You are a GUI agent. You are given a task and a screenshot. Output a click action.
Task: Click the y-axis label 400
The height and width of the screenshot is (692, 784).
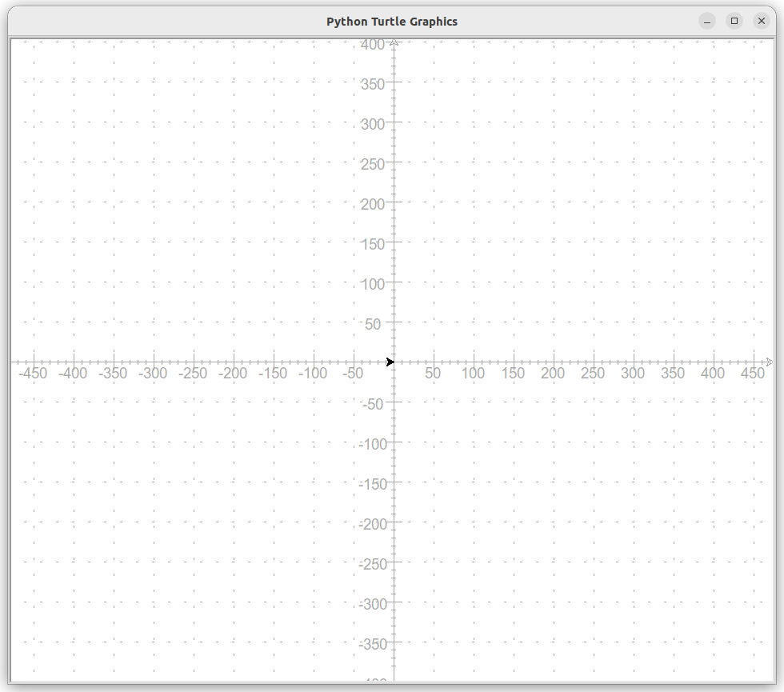[373, 45]
